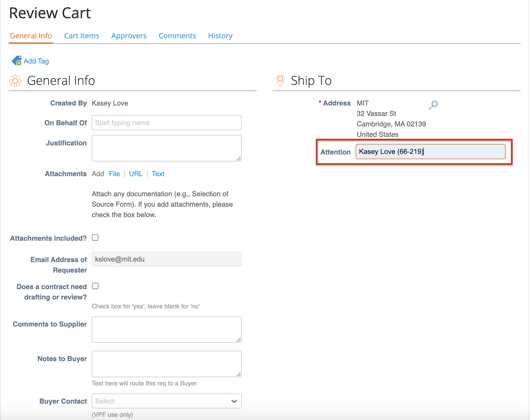Screen dimensions: 530x420
Task: Click the Notes to Buyer text area
Action: pos(167,364)
